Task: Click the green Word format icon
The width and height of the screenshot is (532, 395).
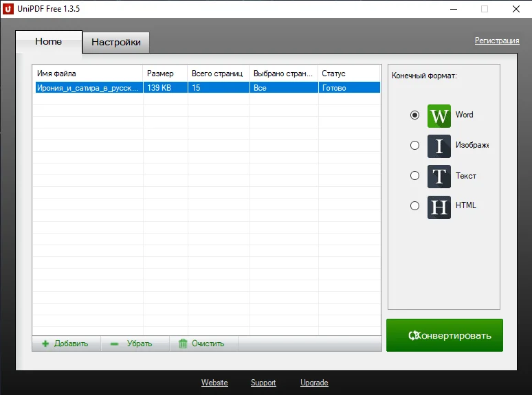Action: point(439,116)
